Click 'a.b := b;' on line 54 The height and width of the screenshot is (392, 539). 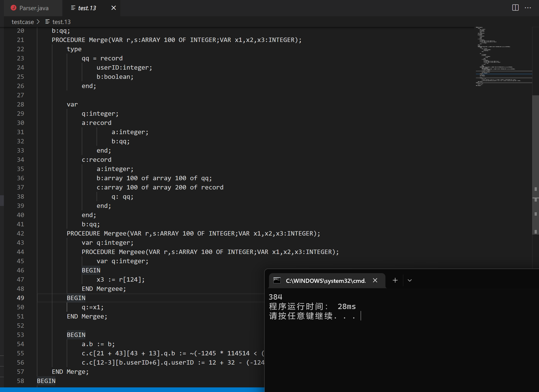tap(98, 344)
